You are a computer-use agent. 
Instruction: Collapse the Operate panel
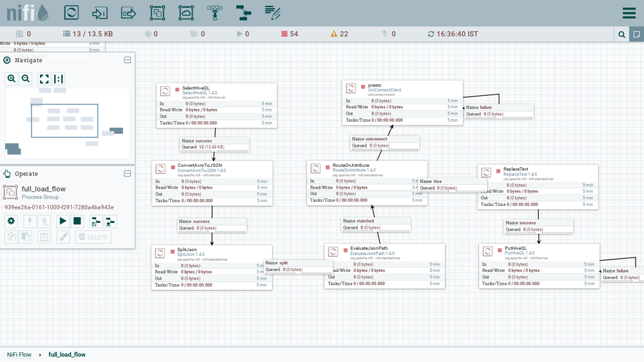[x=127, y=173]
